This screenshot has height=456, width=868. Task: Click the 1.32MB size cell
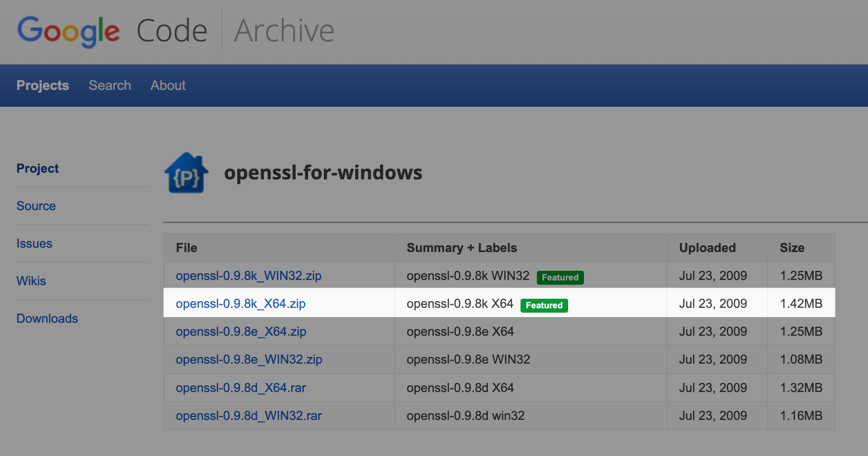[801, 388]
